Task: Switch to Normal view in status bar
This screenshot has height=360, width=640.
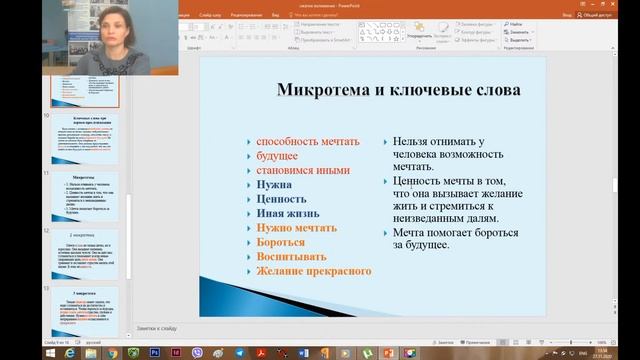Action: pyautogui.click(x=502, y=342)
